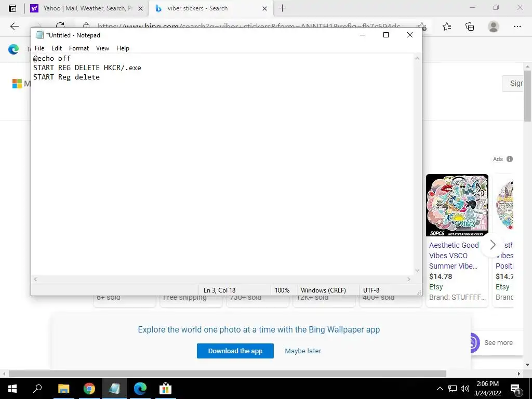Click Notepad horizontal scroll left arrow
Viewport: 532px width, 399px height.
pyautogui.click(x=35, y=279)
